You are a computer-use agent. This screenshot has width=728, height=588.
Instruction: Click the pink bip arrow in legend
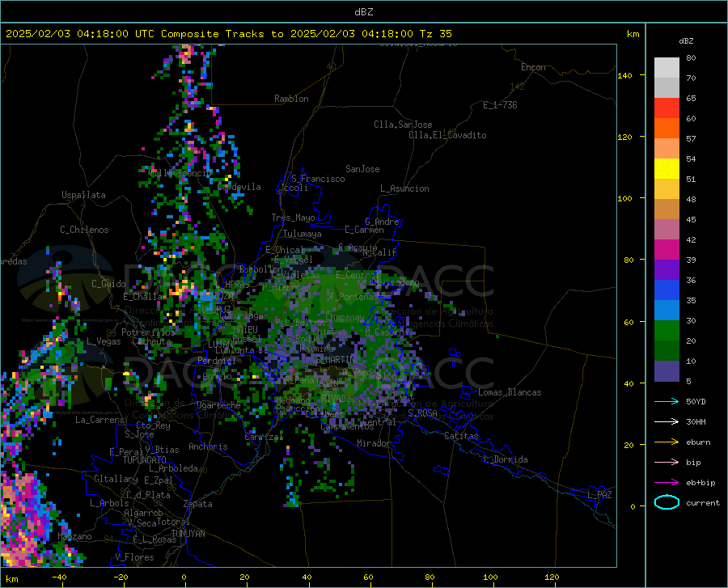[x=667, y=463]
